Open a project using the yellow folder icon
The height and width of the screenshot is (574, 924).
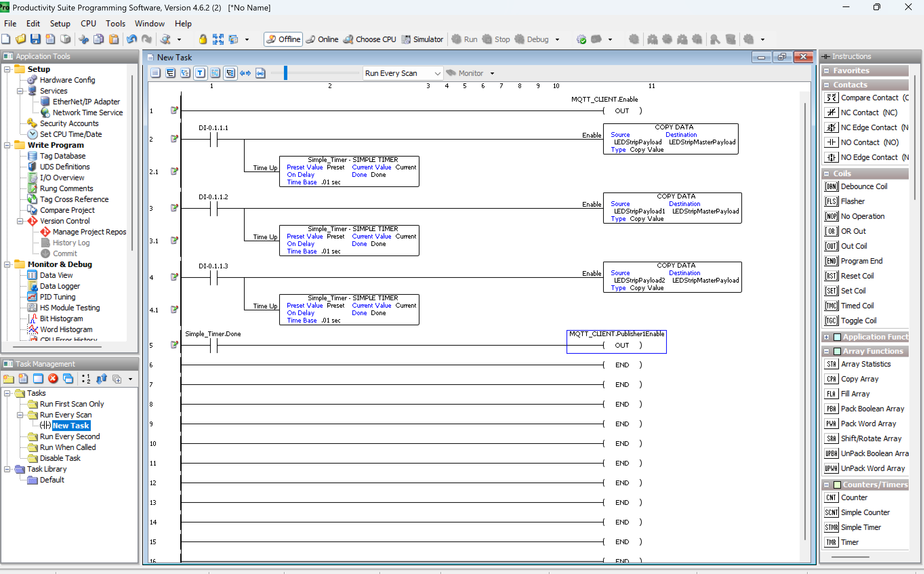click(x=21, y=39)
